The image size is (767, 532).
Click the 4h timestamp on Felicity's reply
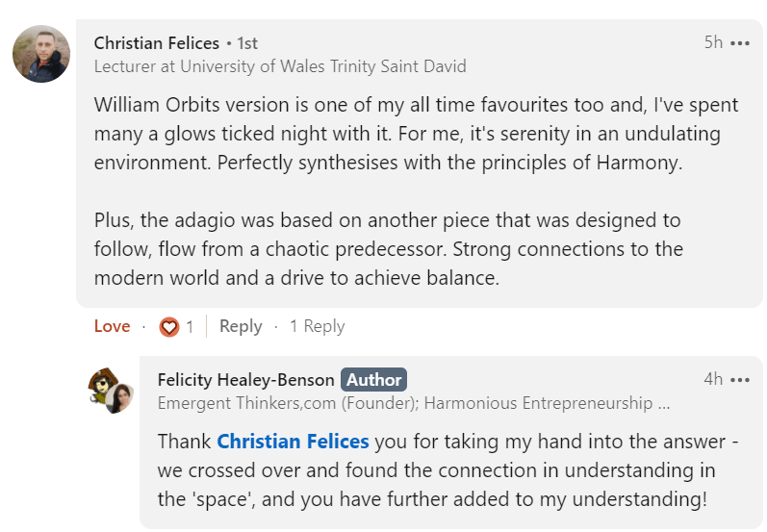pos(713,379)
